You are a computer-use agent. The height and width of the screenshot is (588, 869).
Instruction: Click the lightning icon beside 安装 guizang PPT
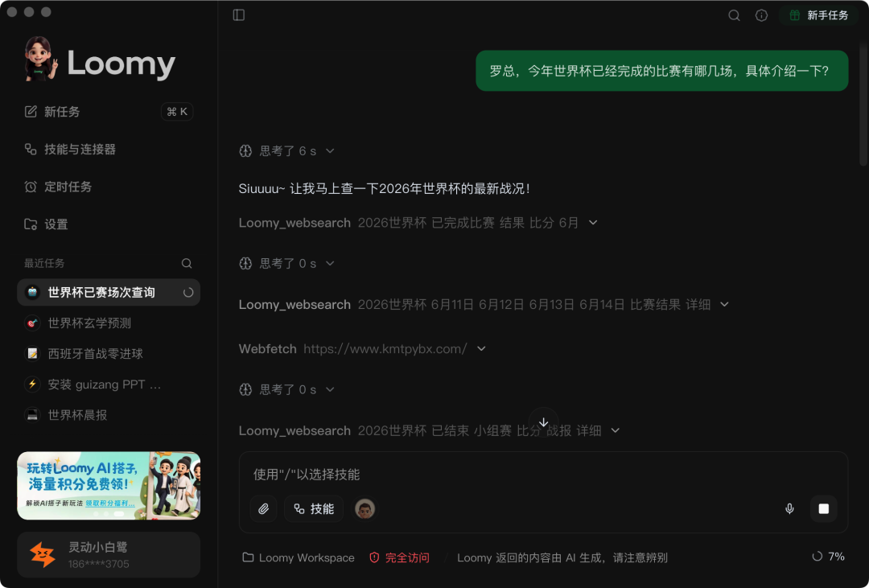(x=32, y=384)
